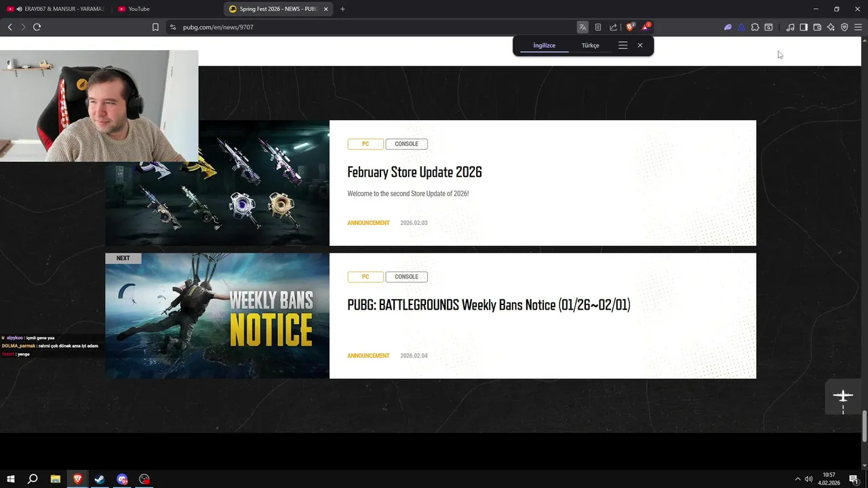
Task: Click CONSOLE tag on February Store Update card
Action: point(406,144)
